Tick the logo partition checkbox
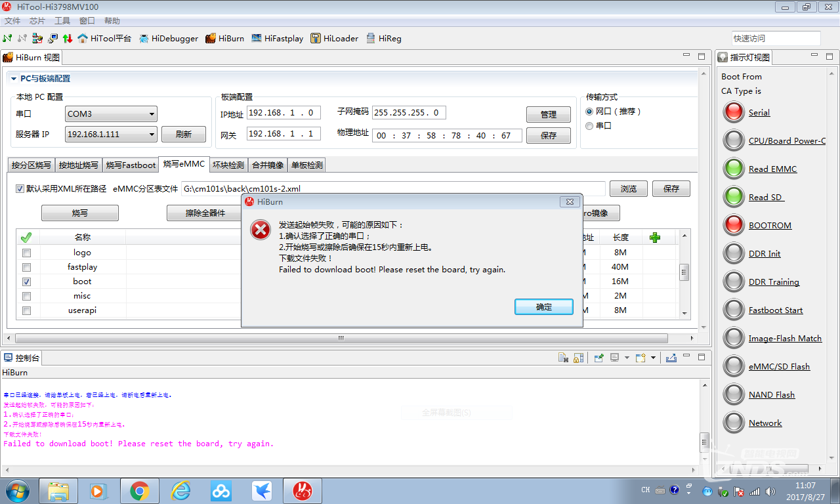Viewport: 840px width, 504px height. click(x=26, y=253)
